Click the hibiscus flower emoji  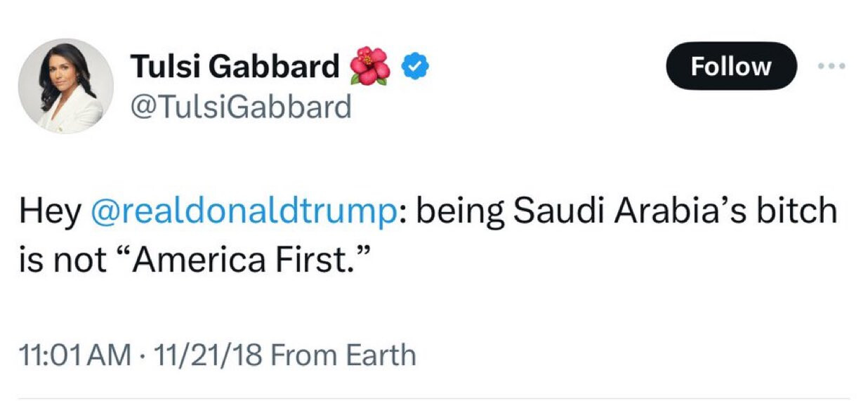tap(370, 67)
